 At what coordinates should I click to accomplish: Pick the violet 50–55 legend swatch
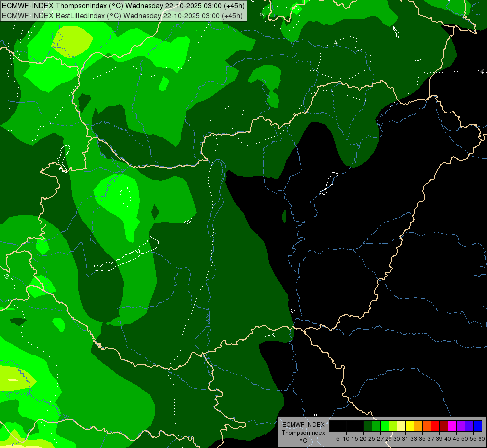(469, 426)
